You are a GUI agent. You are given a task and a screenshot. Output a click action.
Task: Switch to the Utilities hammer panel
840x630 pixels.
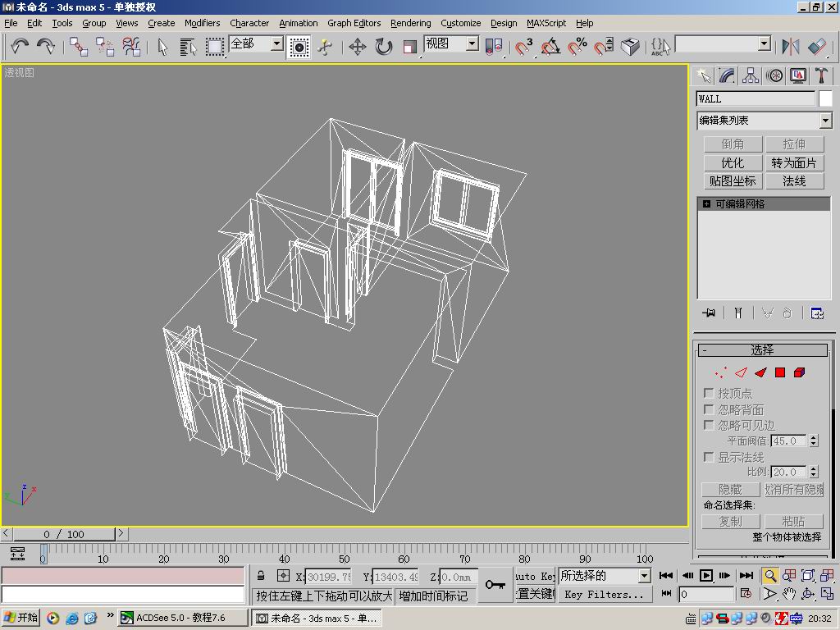(821, 75)
